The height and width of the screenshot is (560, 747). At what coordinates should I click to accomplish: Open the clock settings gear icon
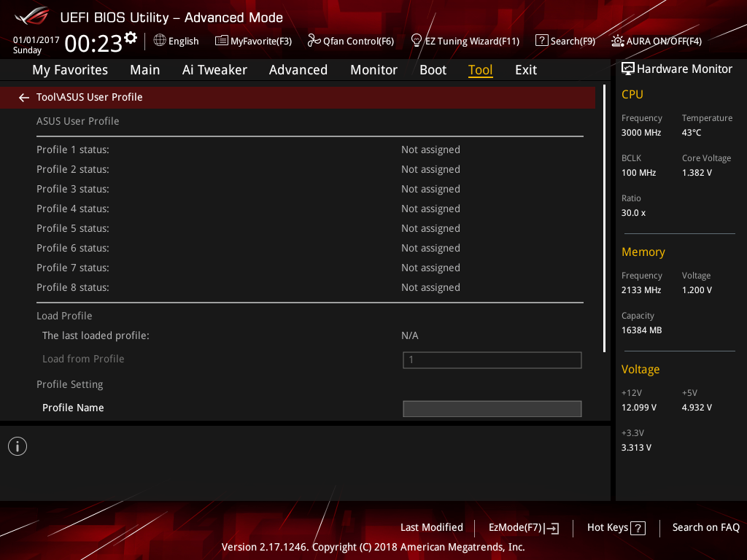(131, 38)
